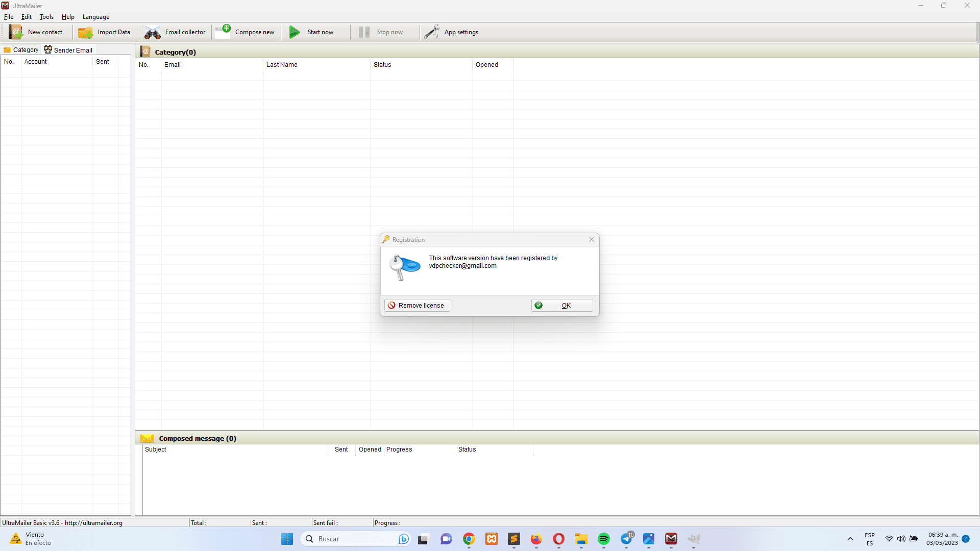Screen dimensions: 980x551
Task: Confirm registration with OK button
Action: coord(561,306)
